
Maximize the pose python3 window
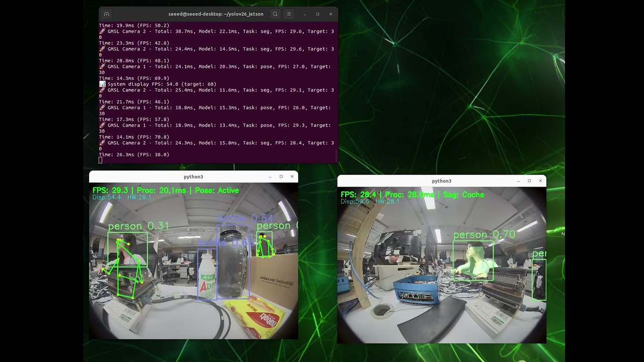tap(281, 176)
